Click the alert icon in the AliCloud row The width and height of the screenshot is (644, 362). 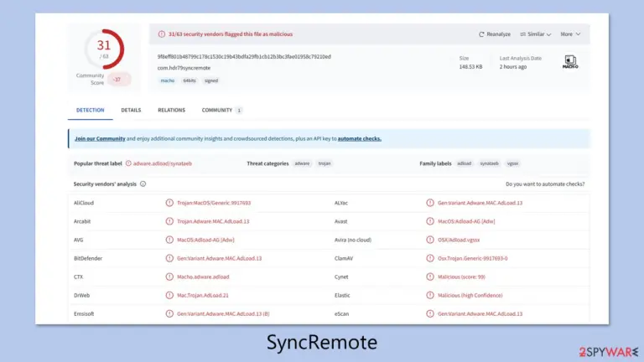pyautogui.click(x=169, y=203)
